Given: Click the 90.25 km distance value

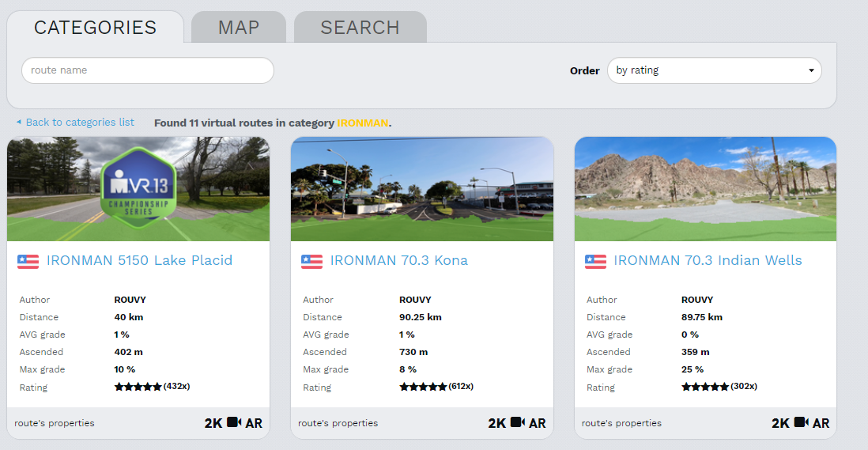Looking at the screenshot, I should pyautogui.click(x=420, y=317).
